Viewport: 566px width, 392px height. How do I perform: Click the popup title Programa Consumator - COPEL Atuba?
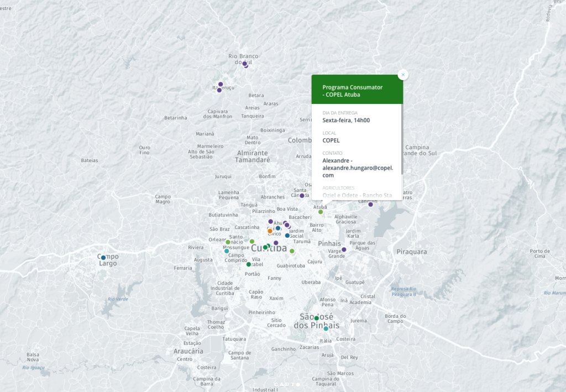(x=352, y=91)
